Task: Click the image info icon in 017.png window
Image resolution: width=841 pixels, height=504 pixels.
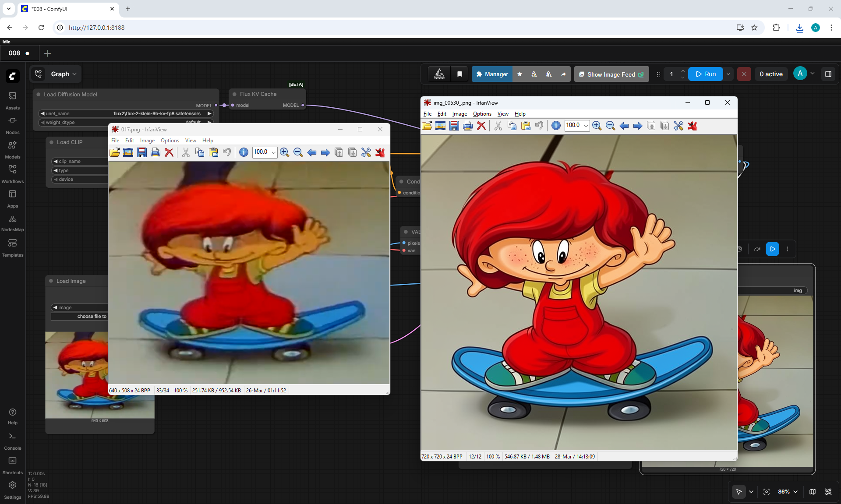Action: 244,152
